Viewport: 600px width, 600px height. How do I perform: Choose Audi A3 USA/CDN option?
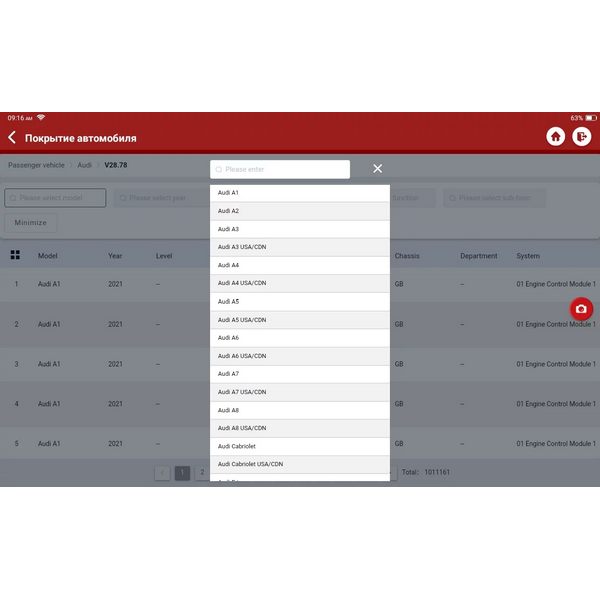(300, 247)
